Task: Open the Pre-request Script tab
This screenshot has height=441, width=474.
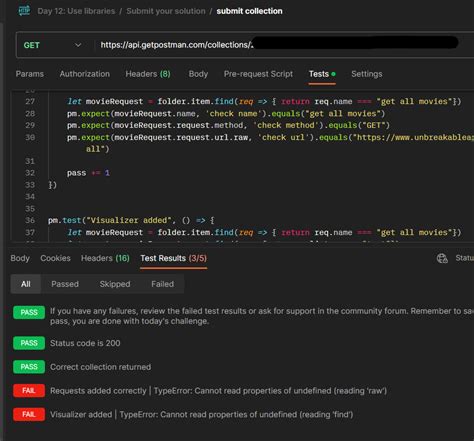Action: (258, 74)
